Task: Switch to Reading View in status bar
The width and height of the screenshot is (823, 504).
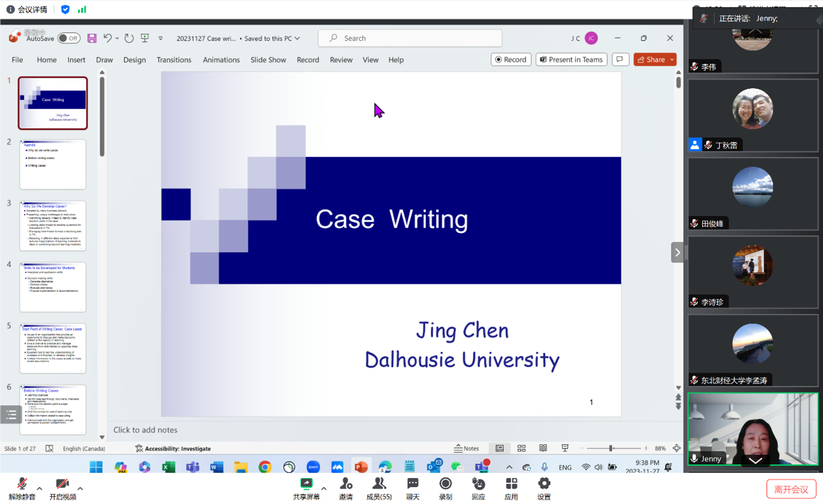Action: point(543,448)
